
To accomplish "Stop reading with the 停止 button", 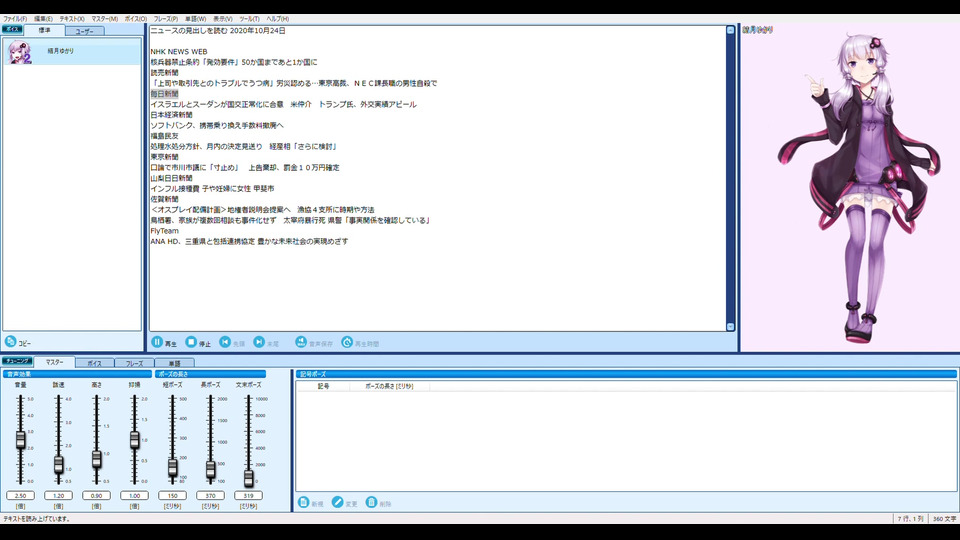I will [191, 342].
